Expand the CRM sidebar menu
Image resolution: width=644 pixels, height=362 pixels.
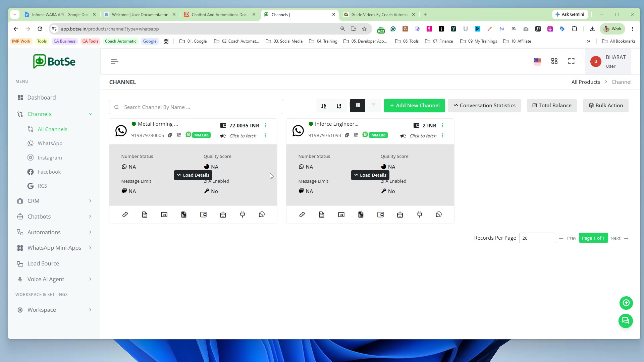click(x=54, y=201)
